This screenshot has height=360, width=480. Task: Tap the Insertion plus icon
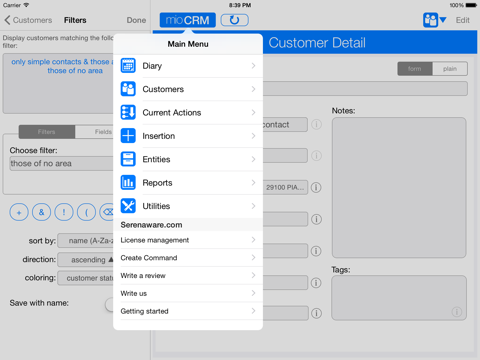[x=128, y=136]
